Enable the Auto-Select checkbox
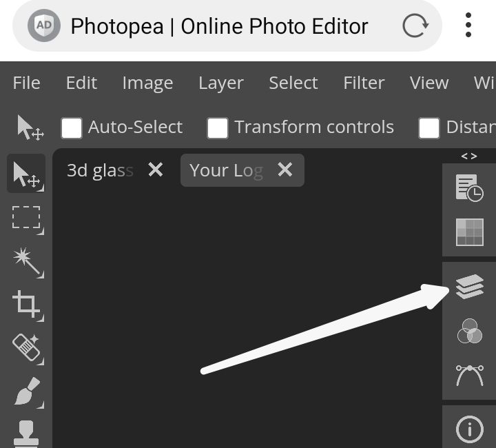 [72, 128]
